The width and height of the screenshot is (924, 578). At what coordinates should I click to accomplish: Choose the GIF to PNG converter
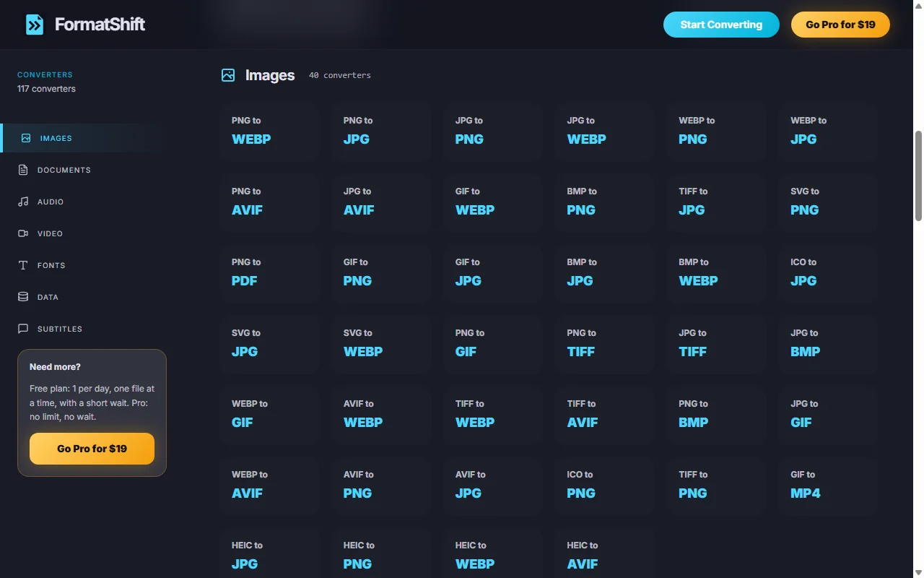[382, 272]
